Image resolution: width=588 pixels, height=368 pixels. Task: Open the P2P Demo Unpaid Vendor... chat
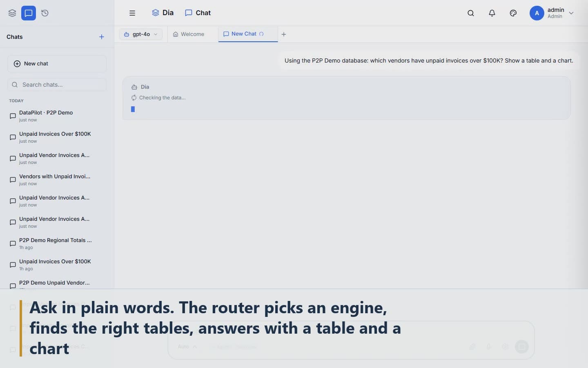coord(57,285)
